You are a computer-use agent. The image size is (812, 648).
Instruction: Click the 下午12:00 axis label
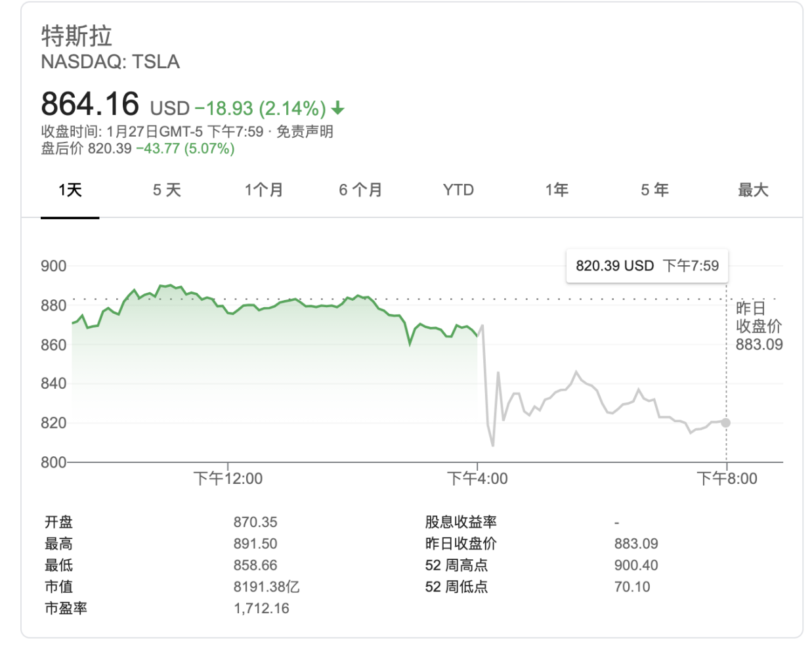click(x=228, y=479)
